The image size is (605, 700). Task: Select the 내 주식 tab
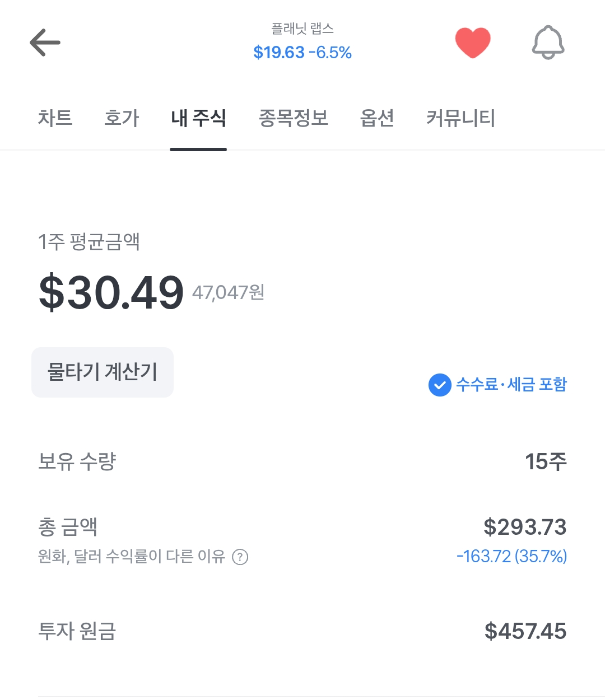pos(198,118)
